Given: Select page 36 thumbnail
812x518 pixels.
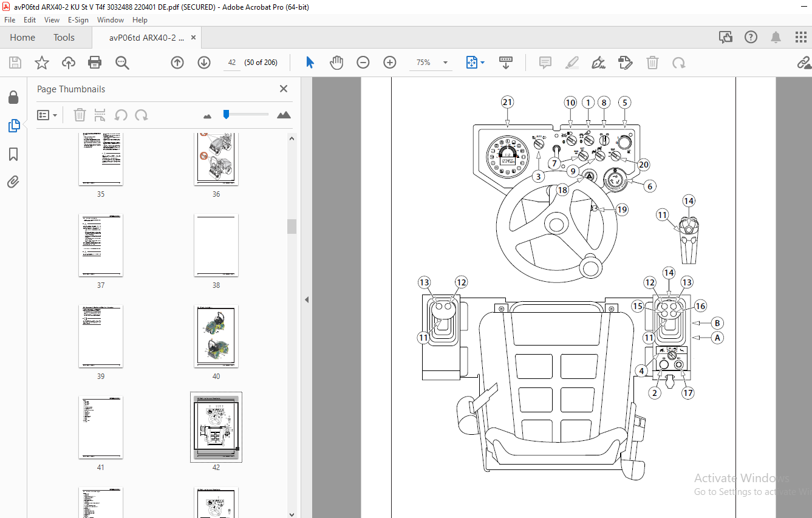Looking at the screenshot, I should pyautogui.click(x=216, y=159).
